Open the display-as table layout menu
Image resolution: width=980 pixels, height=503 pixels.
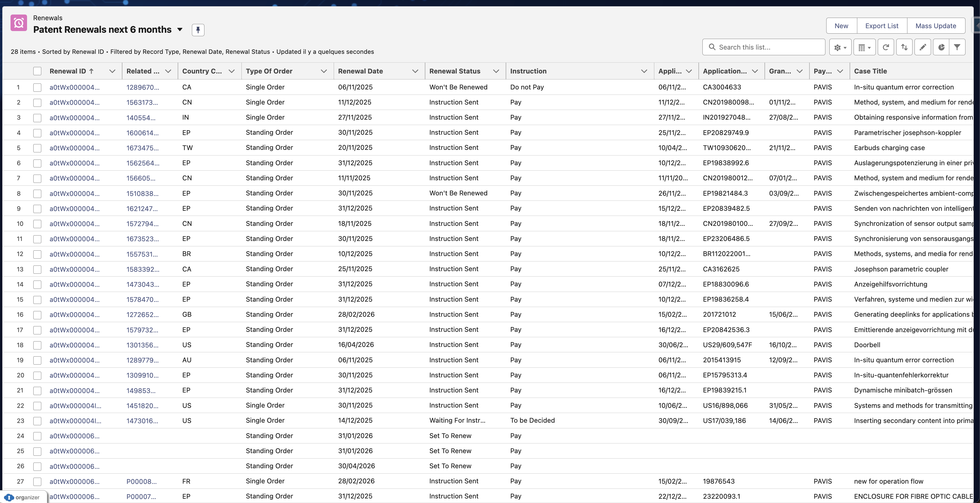tap(864, 47)
